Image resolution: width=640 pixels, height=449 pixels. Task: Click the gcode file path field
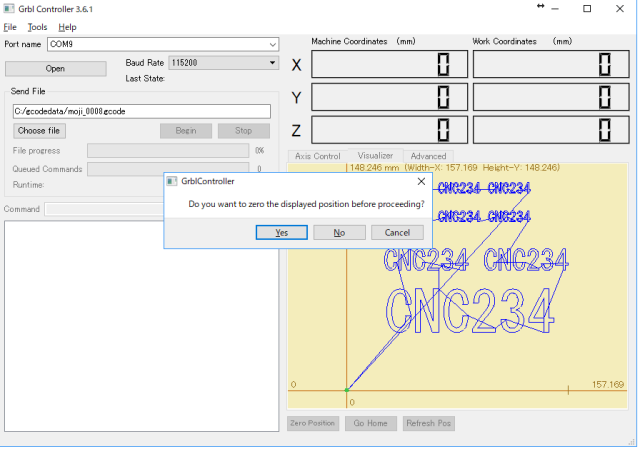pos(142,111)
